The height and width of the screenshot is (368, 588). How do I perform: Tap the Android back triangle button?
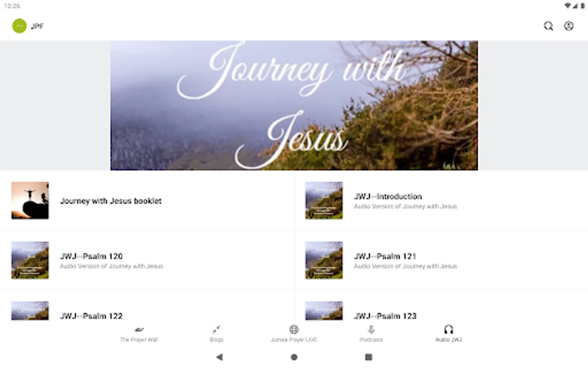pos(220,357)
